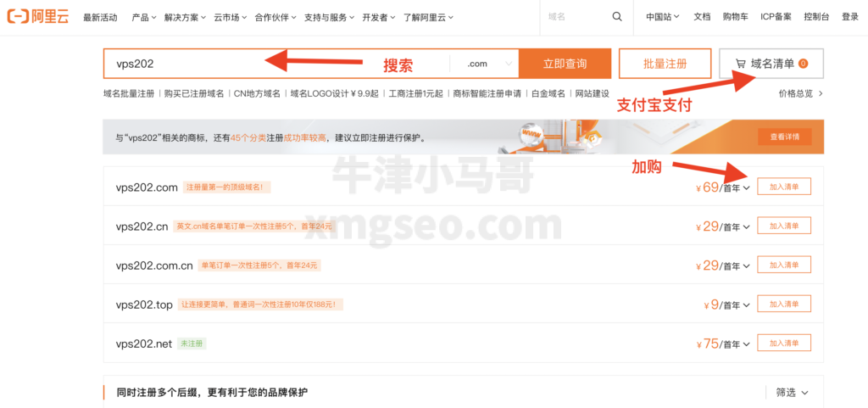
Task: Open 工商注册1元起 link
Action: click(x=415, y=93)
